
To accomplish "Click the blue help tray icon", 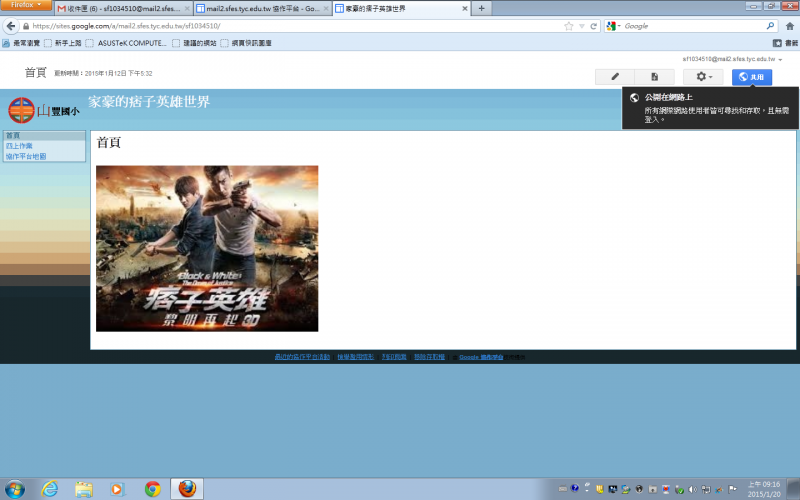I will [575, 488].
